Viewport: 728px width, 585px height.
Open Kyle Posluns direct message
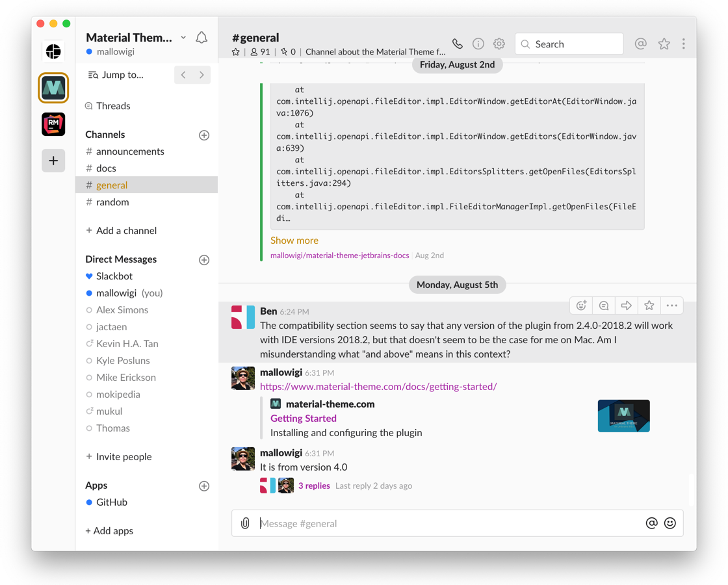[147, 360]
